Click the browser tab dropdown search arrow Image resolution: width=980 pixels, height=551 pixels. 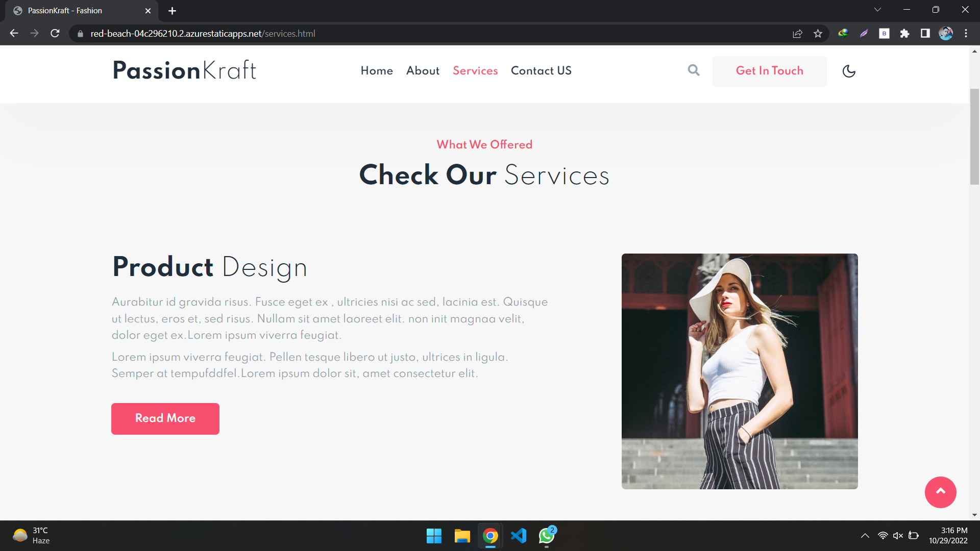(x=877, y=9)
